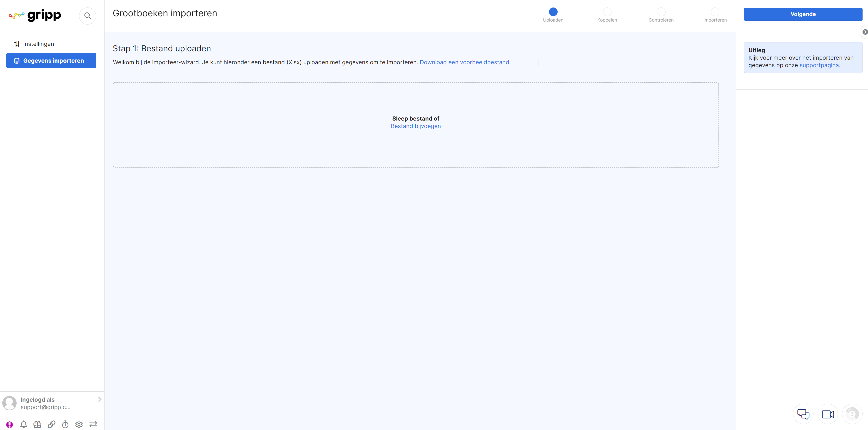Screen dimensions: 868x430
Task: Open the Download een voorbeeldbestand link
Action: (464, 62)
